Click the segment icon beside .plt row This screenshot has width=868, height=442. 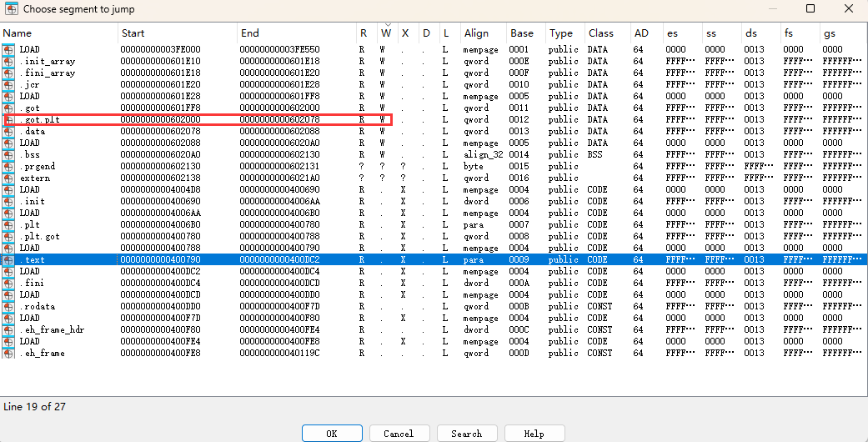pos(8,224)
